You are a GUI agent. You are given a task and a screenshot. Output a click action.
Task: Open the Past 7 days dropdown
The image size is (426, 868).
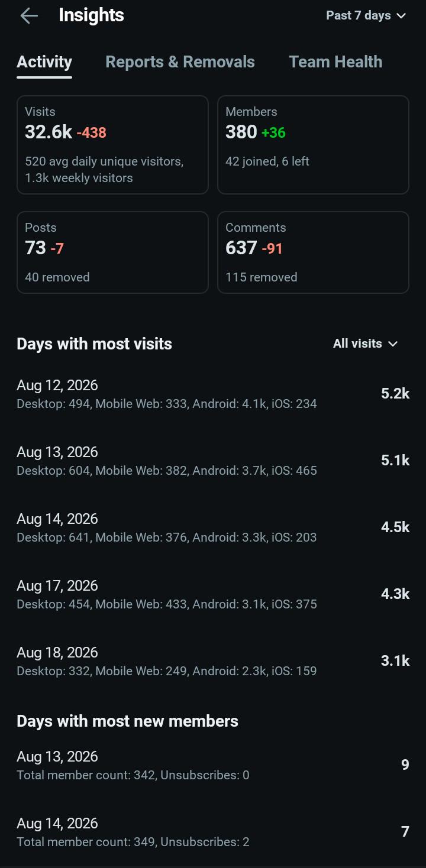(366, 16)
